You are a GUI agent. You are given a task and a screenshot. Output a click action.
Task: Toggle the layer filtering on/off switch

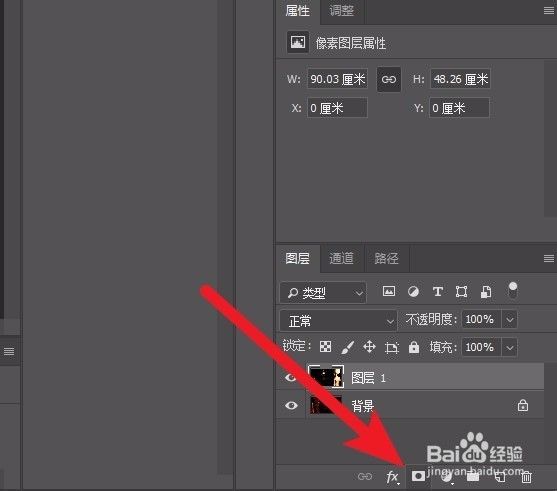513,291
